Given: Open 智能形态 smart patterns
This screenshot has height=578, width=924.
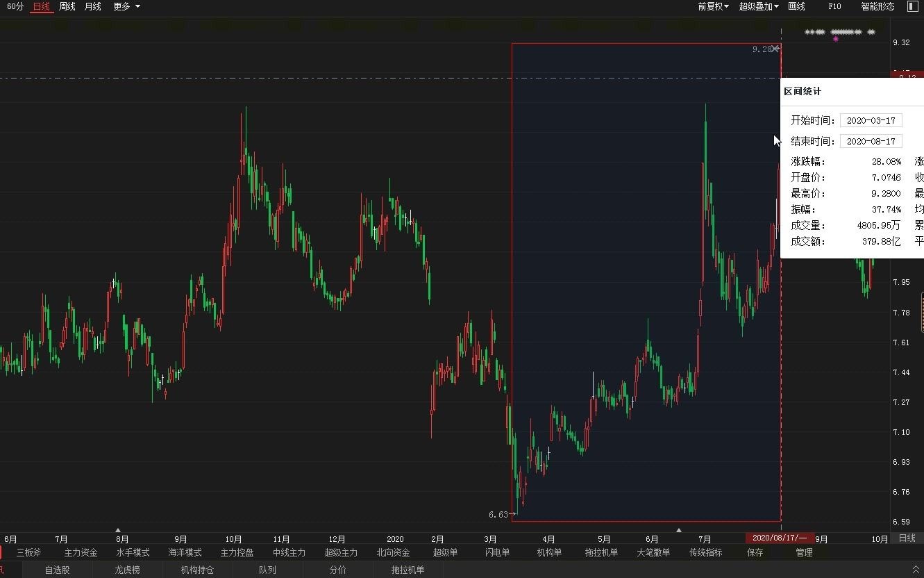Looking at the screenshot, I should 877,6.
